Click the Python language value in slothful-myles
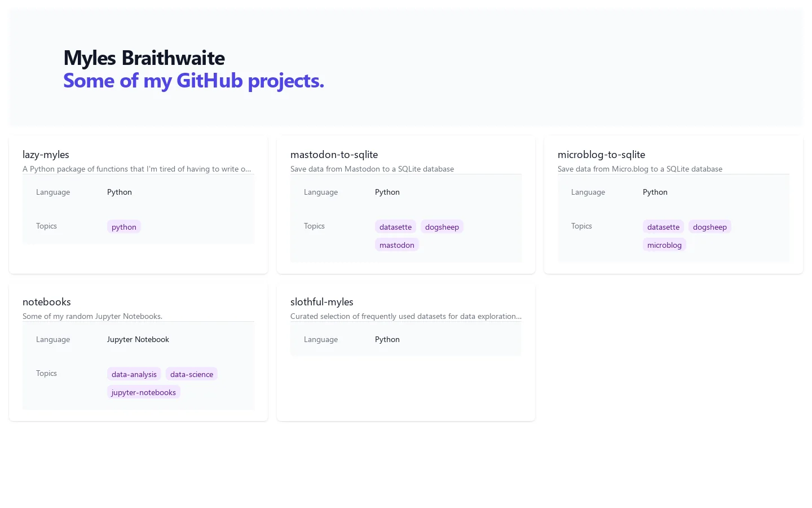This screenshot has width=812, height=508. 387,339
